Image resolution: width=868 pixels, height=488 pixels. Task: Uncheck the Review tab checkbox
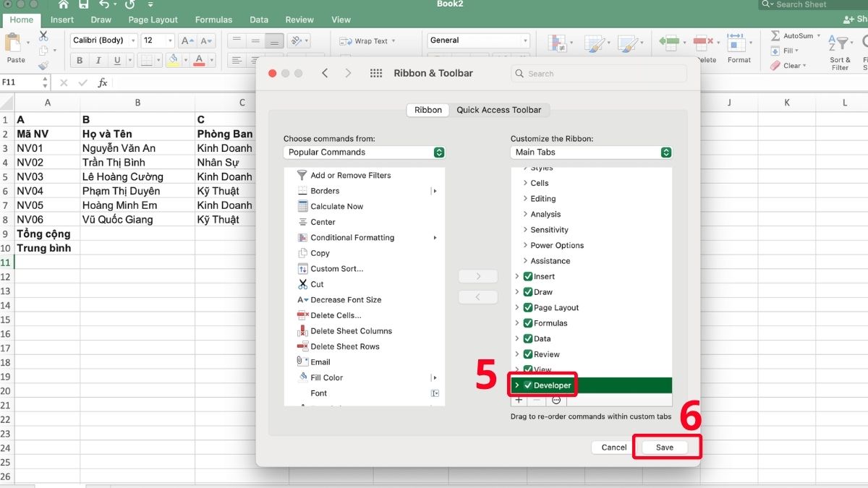point(528,354)
